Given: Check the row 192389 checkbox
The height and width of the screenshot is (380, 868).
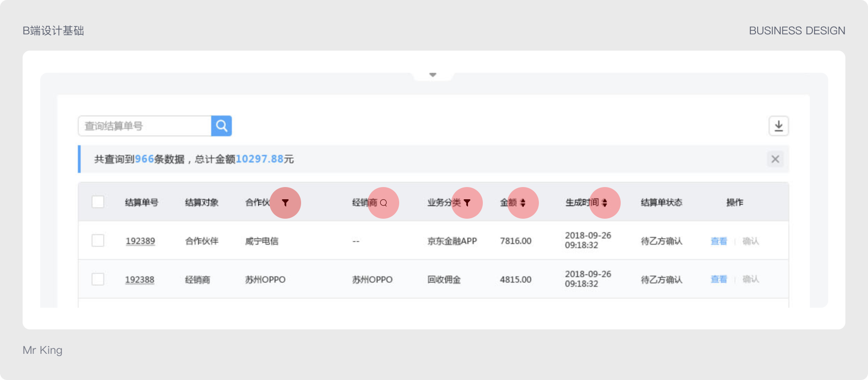Looking at the screenshot, I should pyautogui.click(x=98, y=240).
